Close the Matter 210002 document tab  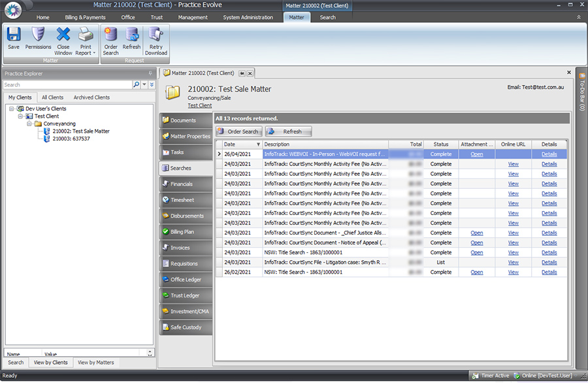(x=250, y=73)
